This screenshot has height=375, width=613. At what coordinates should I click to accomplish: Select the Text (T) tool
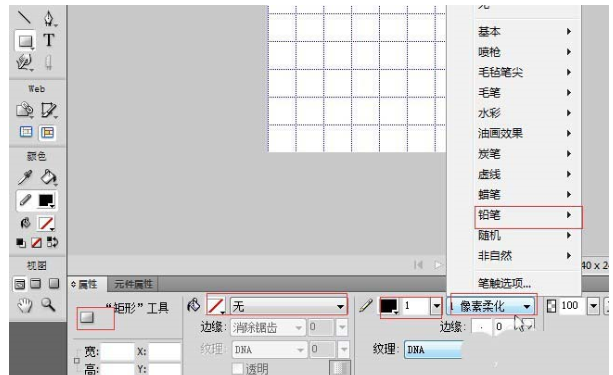coord(49,40)
